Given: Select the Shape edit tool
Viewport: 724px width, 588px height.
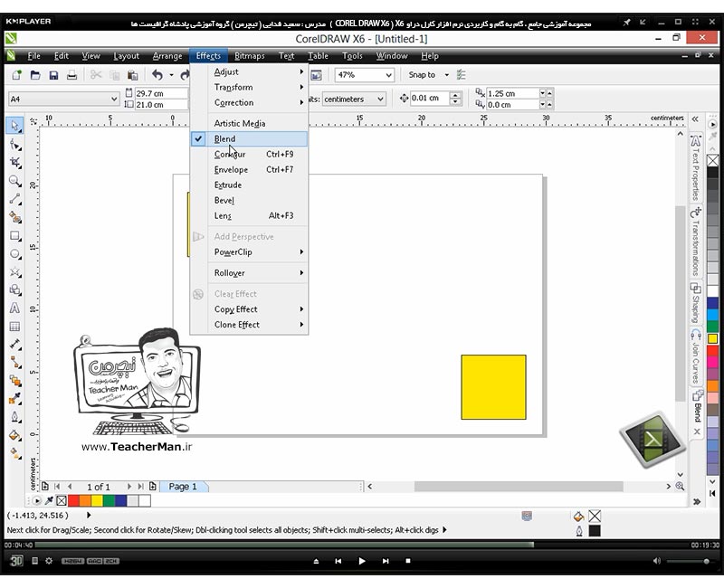Looking at the screenshot, I should (14, 145).
